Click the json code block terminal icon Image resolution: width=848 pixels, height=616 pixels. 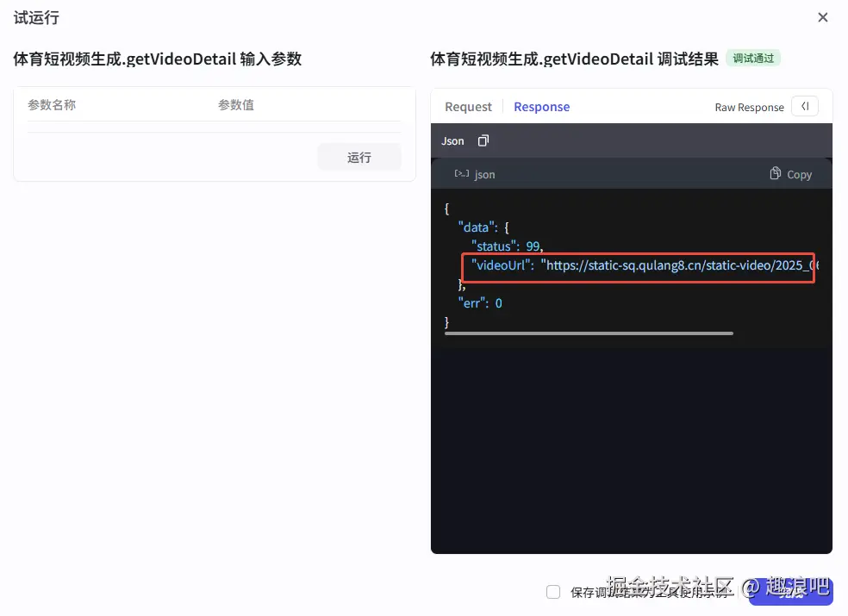(461, 174)
